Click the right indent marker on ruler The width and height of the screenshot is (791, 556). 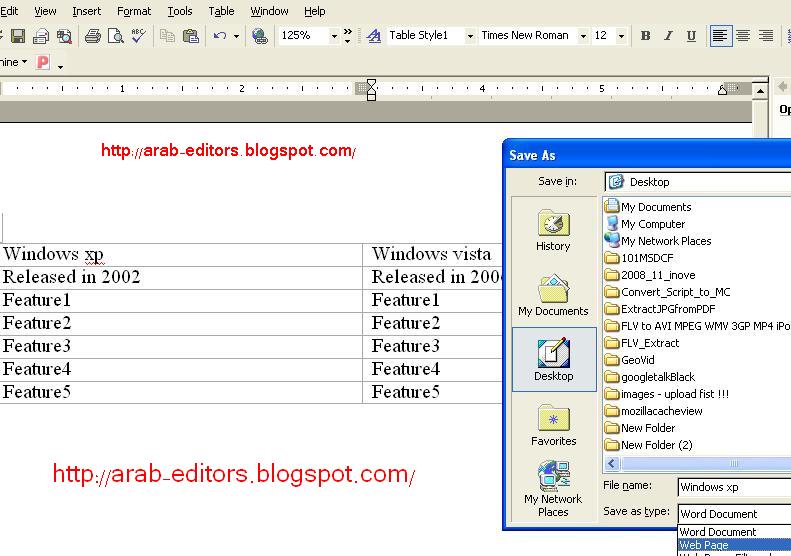[722, 90]
